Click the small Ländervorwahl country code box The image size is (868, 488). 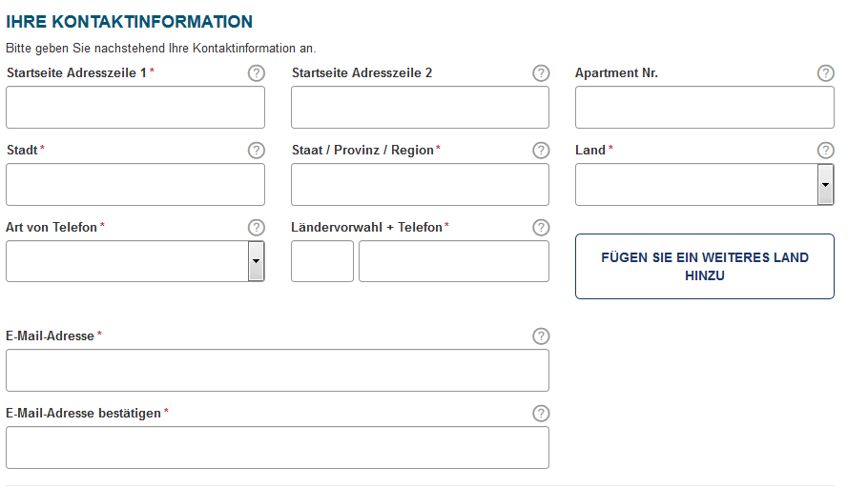tap(322, 261)
